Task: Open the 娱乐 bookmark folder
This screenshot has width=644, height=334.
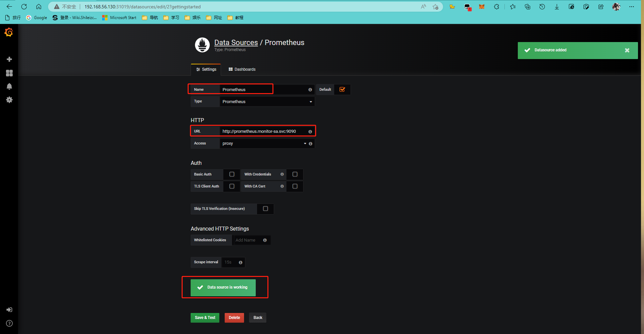Action: 193,18
